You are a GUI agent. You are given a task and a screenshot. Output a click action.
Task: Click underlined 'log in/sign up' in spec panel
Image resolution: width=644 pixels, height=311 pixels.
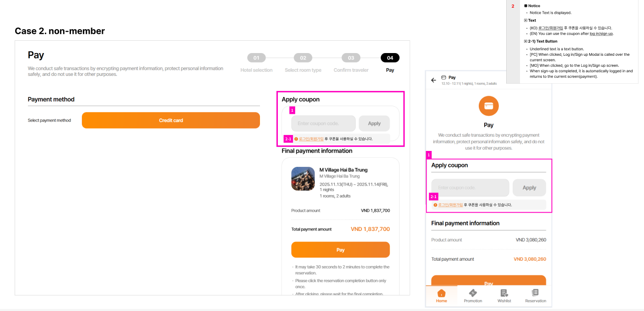coord(601,33)
